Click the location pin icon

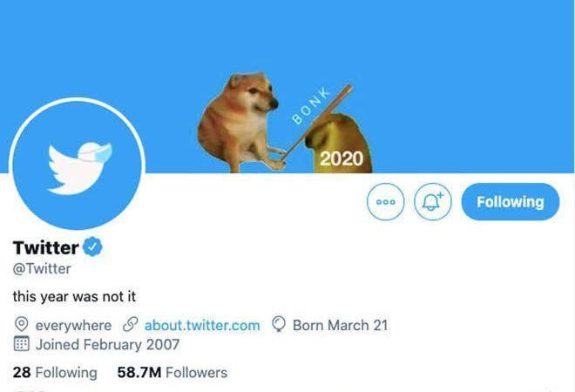(22, 325)
